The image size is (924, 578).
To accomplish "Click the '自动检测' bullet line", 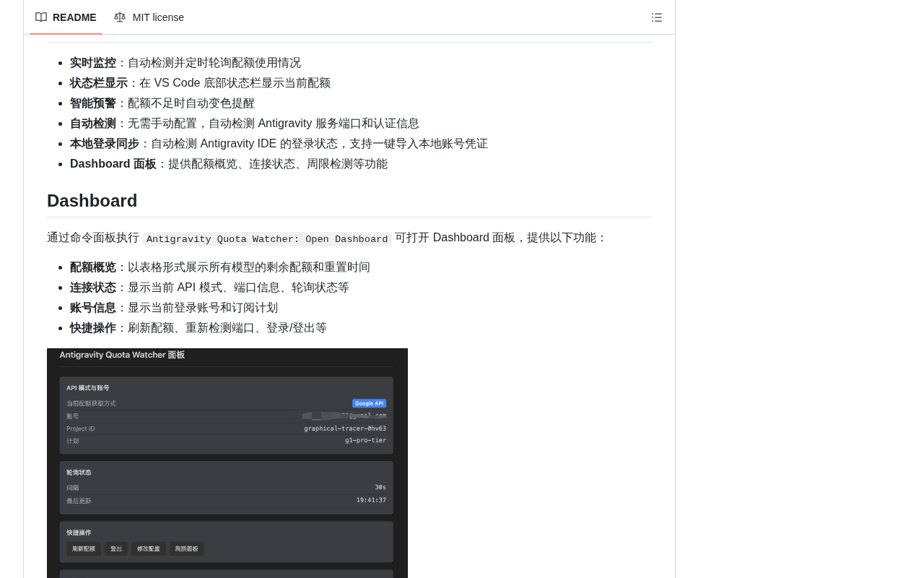I will point(245,124).
